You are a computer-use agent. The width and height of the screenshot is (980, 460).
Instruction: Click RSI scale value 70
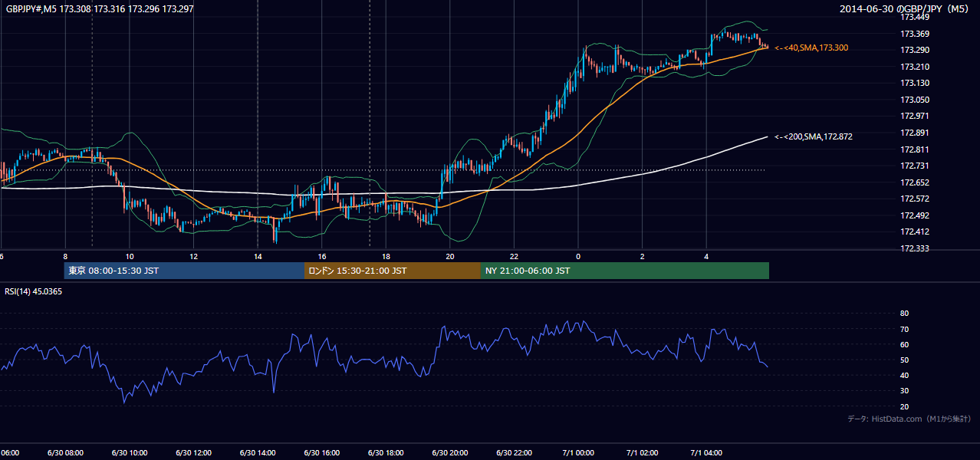tap(905, 329)
